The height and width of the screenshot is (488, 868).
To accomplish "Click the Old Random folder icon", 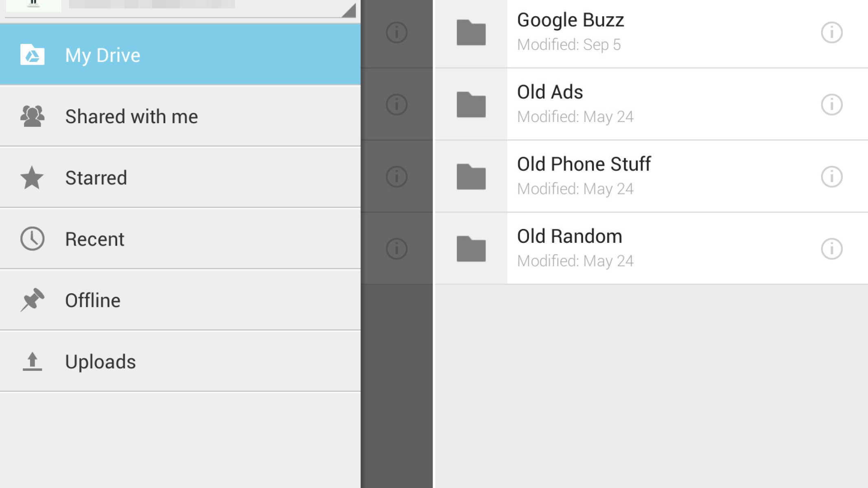I will click(471, 248).
